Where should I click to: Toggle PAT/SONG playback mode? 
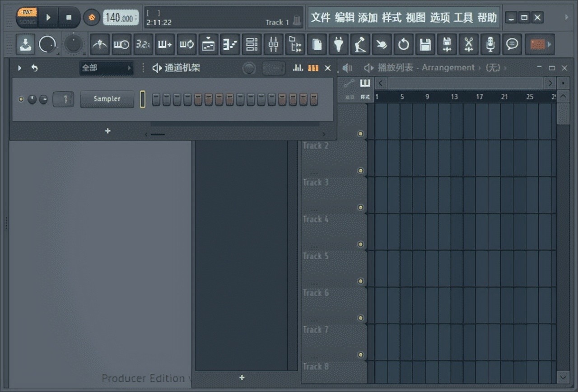point(27,17)
